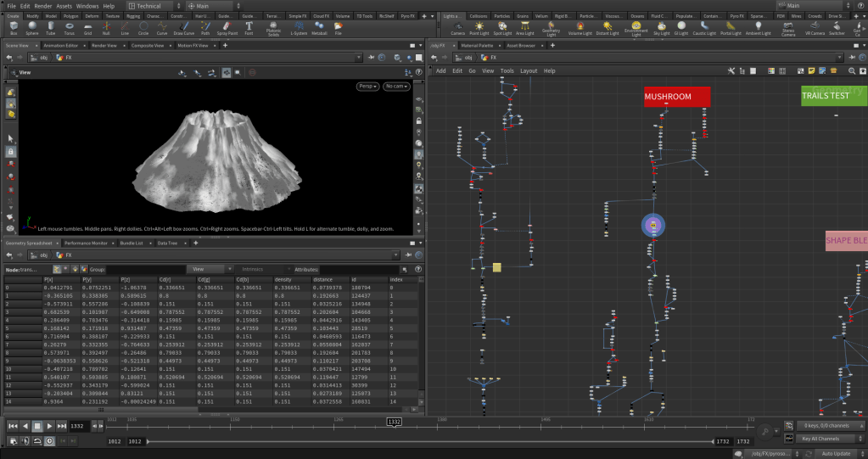868x459 pixels.
Task: Select the Sphere tool in Create shelf
Action: click(x=31, y=29)
